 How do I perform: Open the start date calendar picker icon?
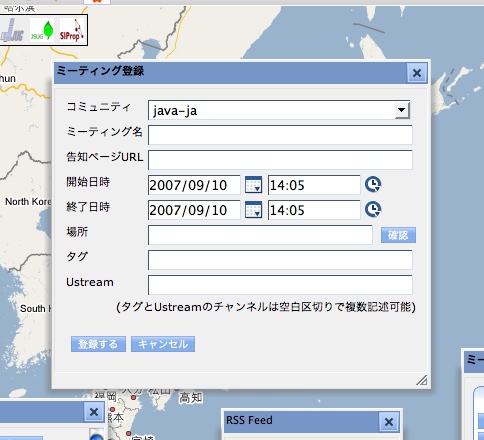[253, 185]
